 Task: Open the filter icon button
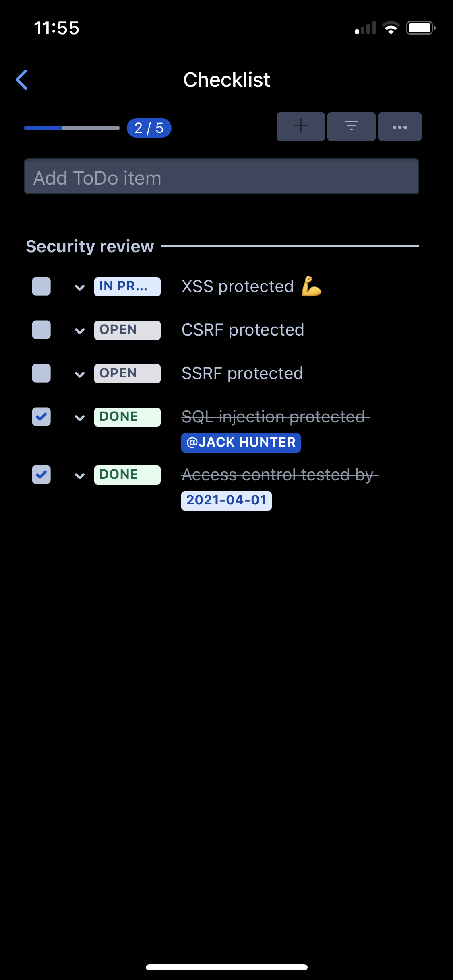tap(351, 127)
